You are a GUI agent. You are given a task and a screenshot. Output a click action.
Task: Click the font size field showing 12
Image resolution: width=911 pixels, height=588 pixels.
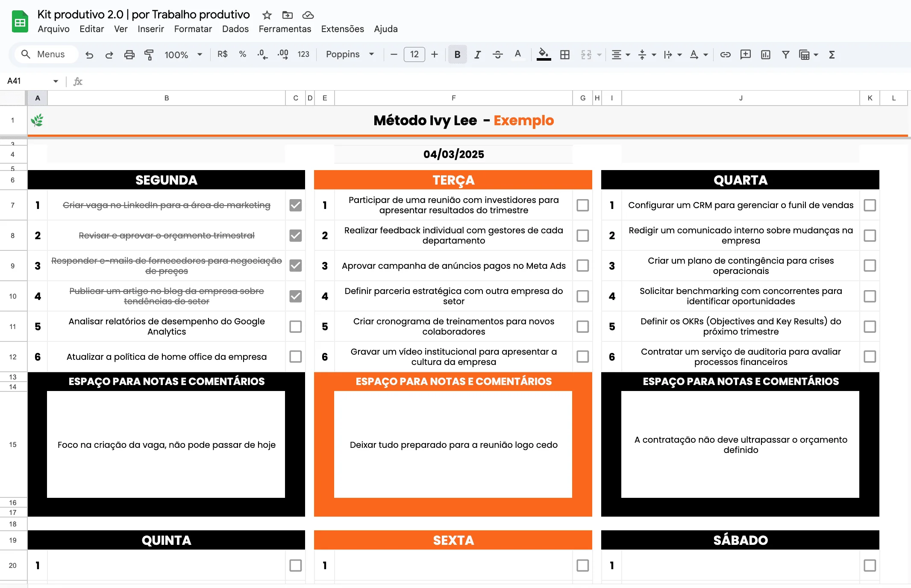[x=414, y=54]
